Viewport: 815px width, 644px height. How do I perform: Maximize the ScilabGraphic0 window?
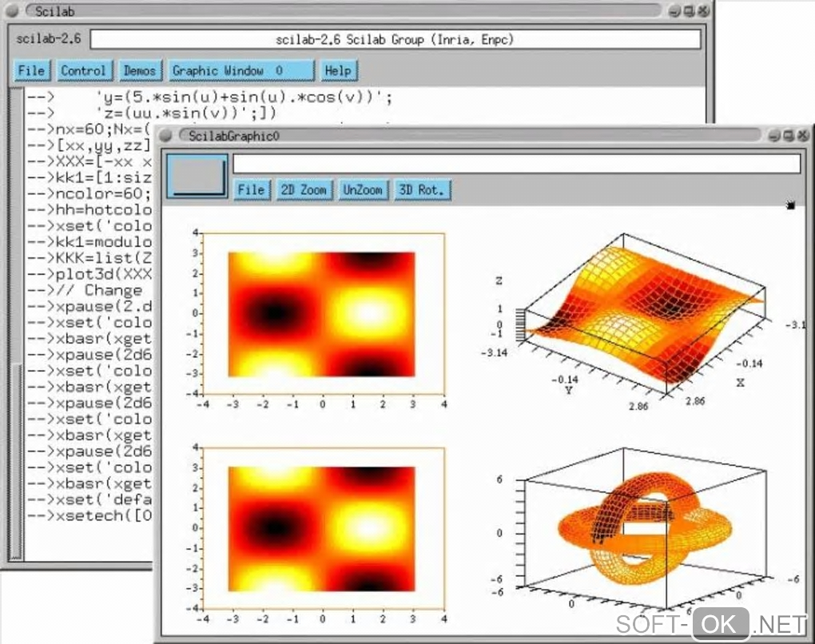coord(789,136)
